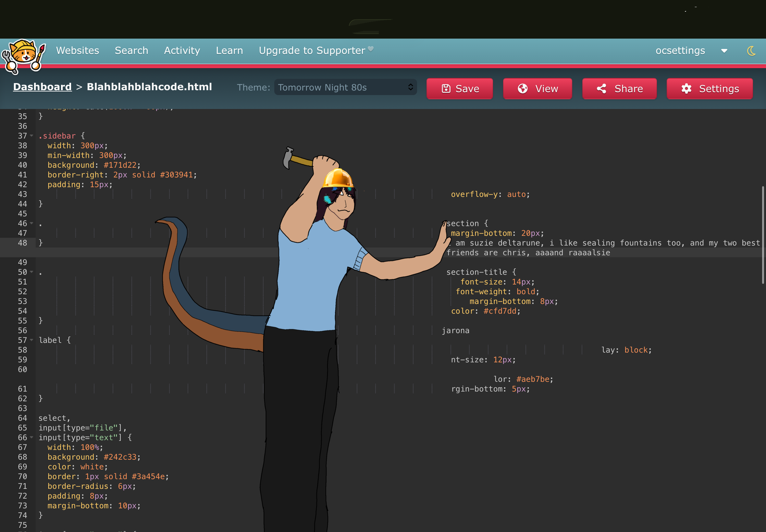View the page with the View button

coord(537,89)
